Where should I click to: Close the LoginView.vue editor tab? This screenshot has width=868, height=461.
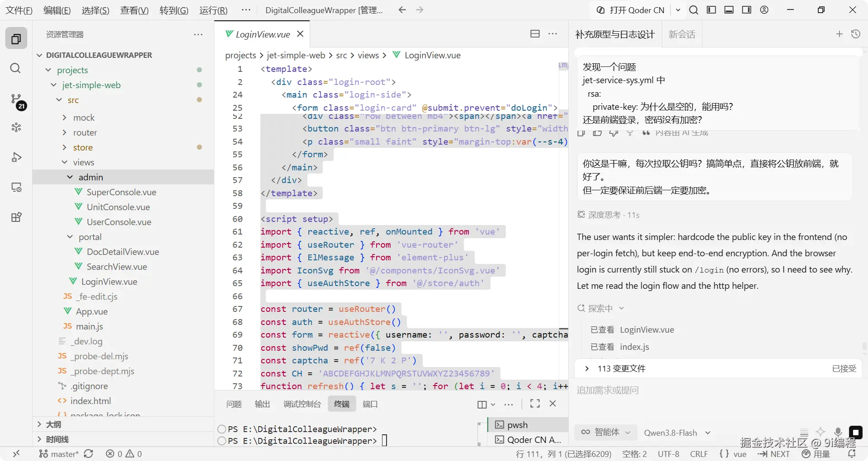[300, 34]
